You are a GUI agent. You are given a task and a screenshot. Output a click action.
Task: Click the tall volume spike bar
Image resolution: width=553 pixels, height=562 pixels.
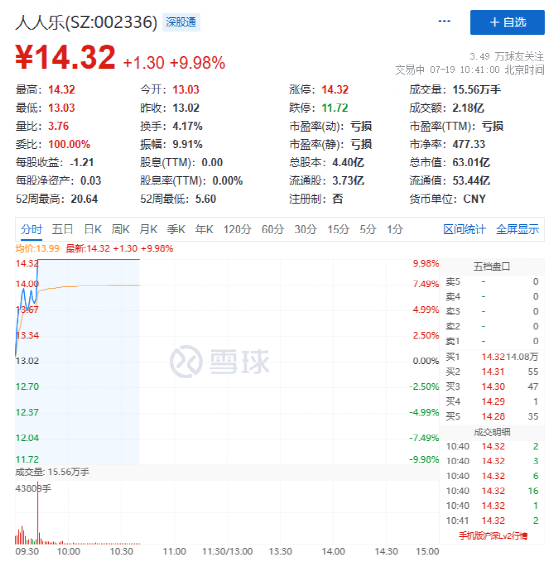(x=37, y=513)
